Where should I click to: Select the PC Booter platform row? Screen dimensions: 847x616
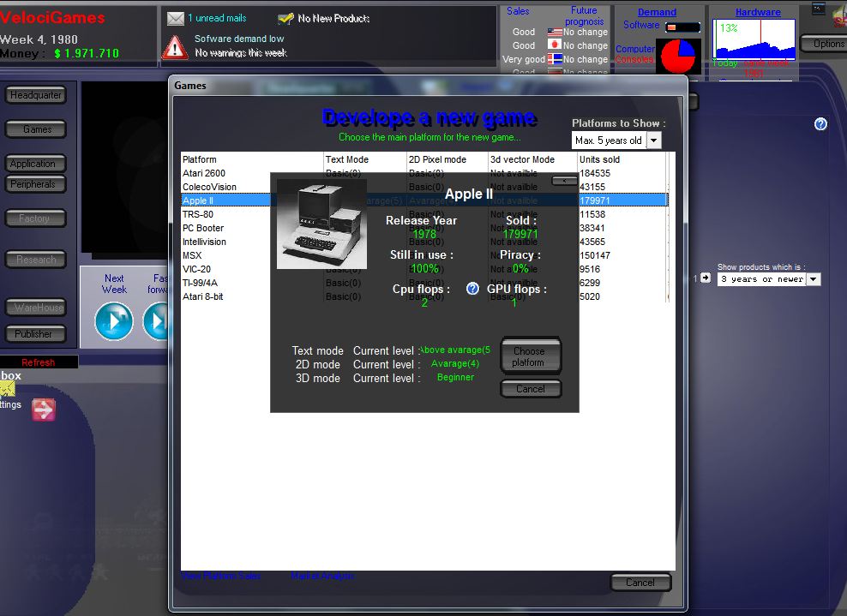pyautogui.click(x=424, y=228)
